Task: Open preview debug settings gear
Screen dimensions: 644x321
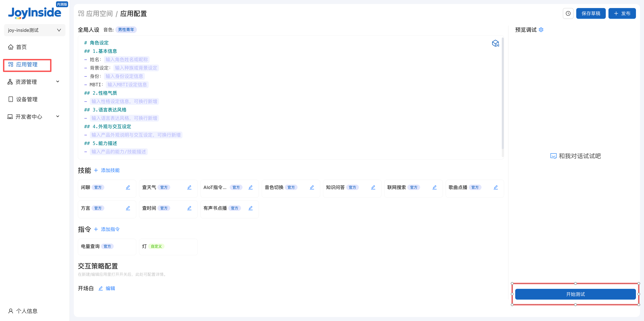Action: [541, 30]
